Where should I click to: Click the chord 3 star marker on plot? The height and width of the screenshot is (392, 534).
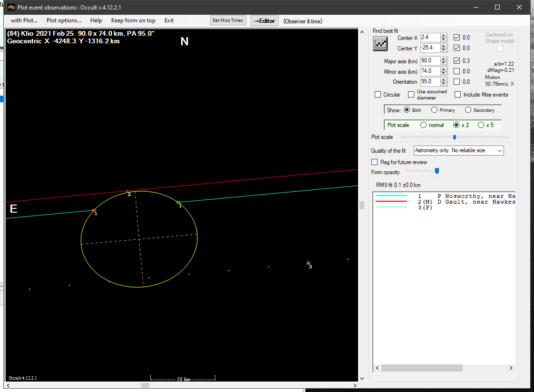click(x=308, y=263)
